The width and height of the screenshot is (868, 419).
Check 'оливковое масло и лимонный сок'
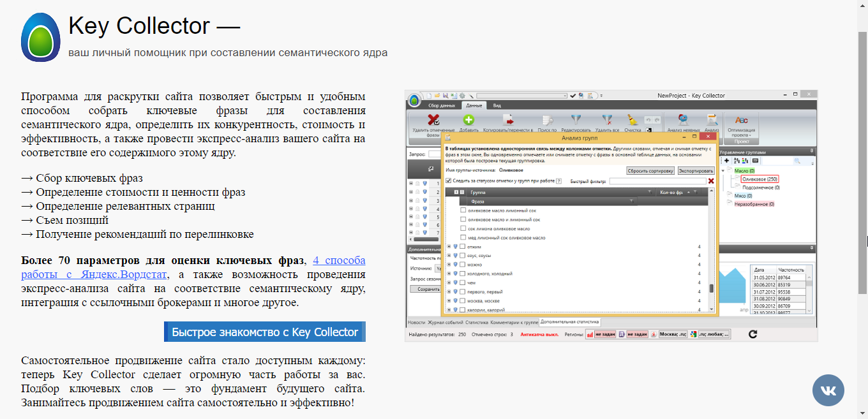pyautogui.click(x=463, y=219)
